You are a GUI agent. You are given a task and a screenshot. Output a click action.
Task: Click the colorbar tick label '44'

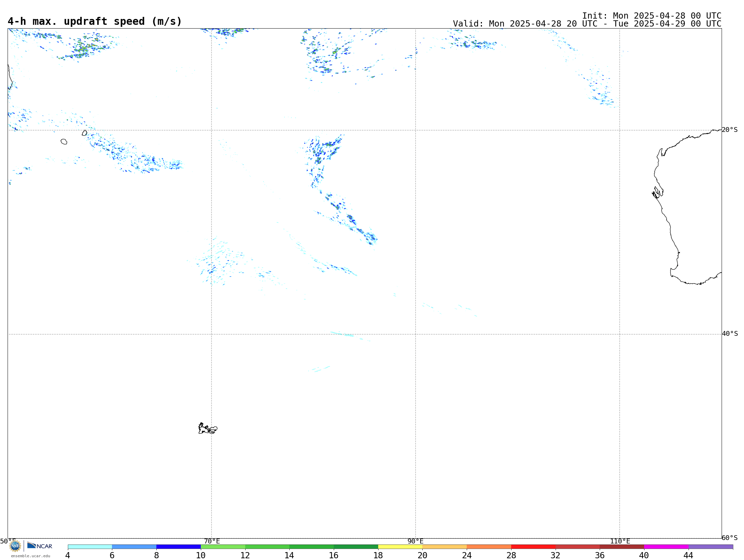point(689,556)
